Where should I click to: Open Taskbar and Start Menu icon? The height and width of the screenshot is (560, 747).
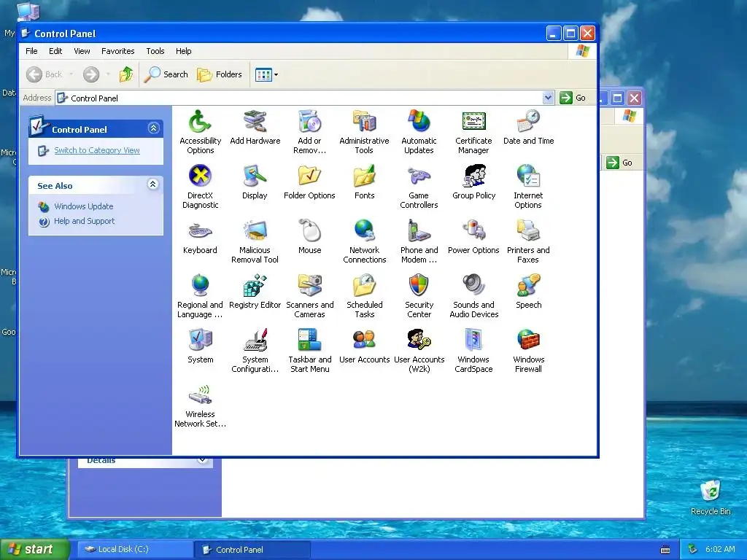click(309, 341)
